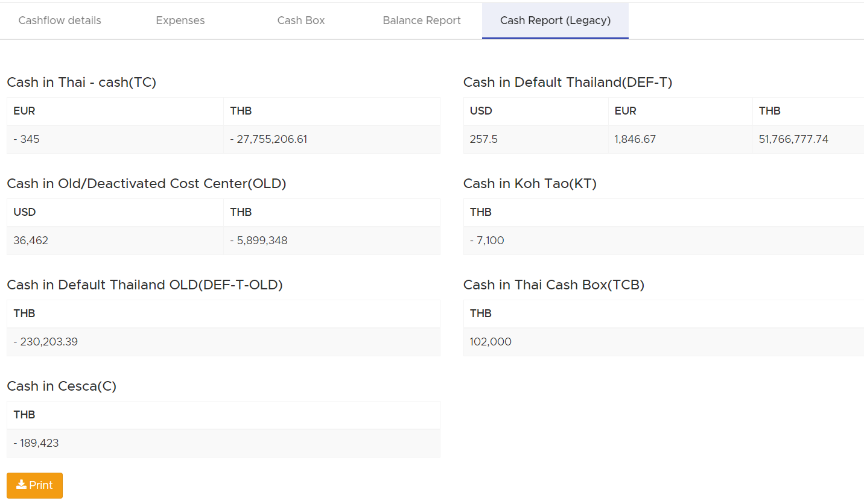Select the "Cash in Default Thailand(DEF-T)" heading
864x504 pixels.
568,83
